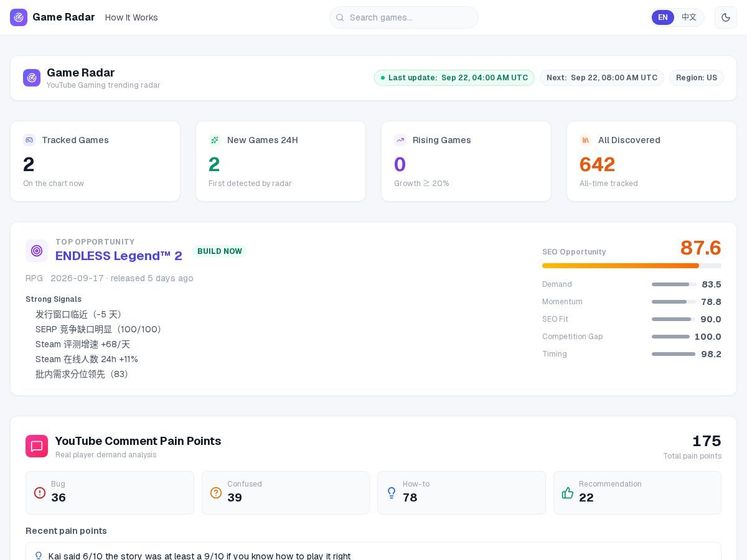
Task: Click the pink comment bubble icon
Action: coord(37,446)
